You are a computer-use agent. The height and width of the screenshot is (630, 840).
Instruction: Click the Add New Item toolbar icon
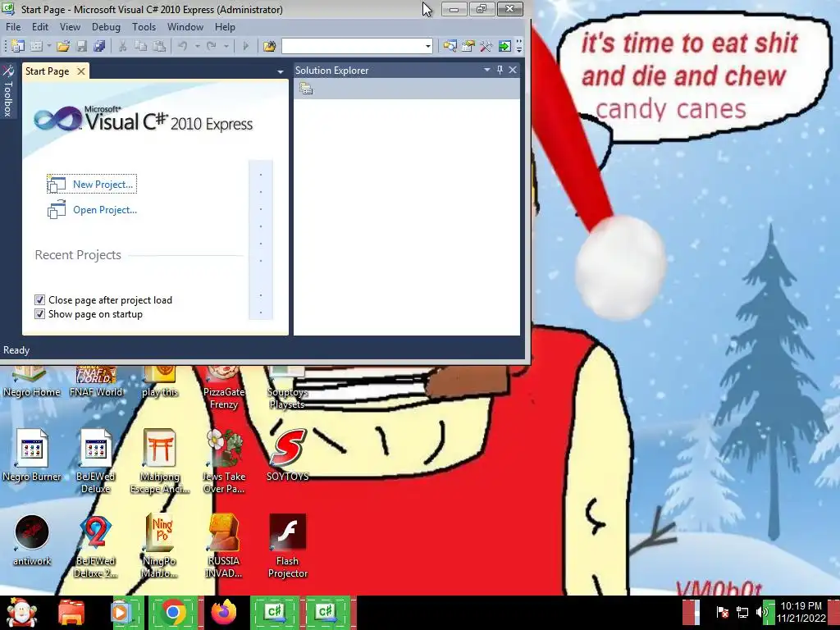click(36, 47)
